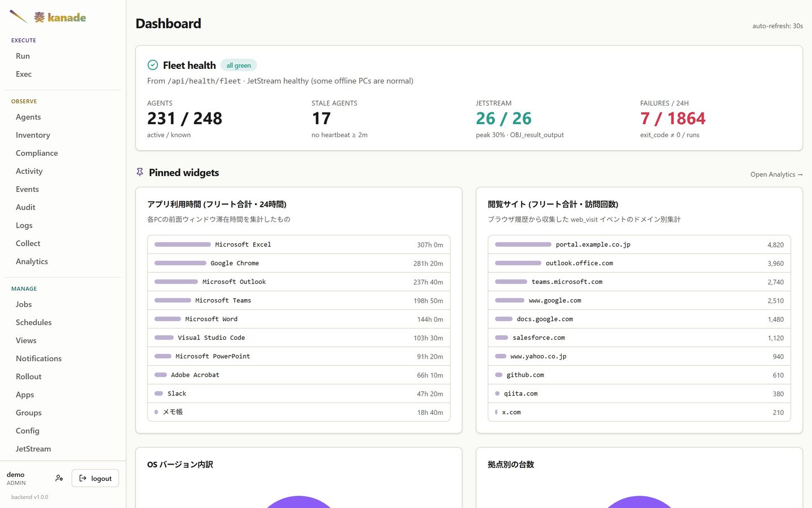Viewport: 812px width, 508px height.
Task: Open the Apps section
Action: tap(63, 395)
